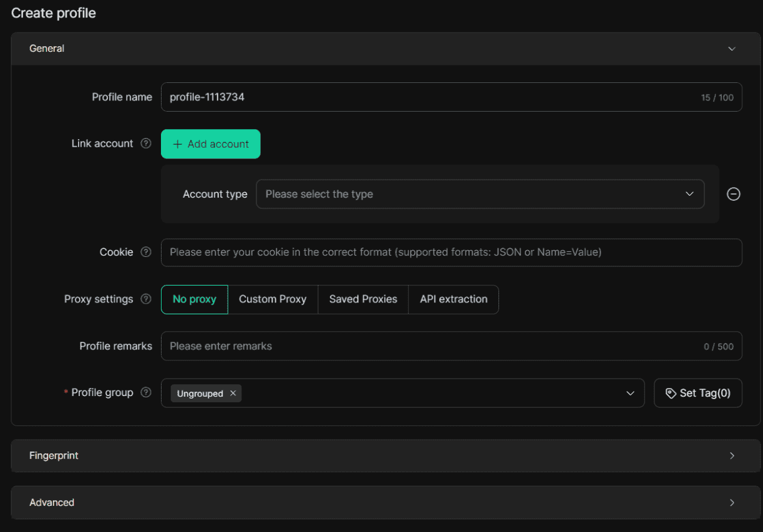Click the Profile remarks label
763x532 pixels.
(116, 346)
